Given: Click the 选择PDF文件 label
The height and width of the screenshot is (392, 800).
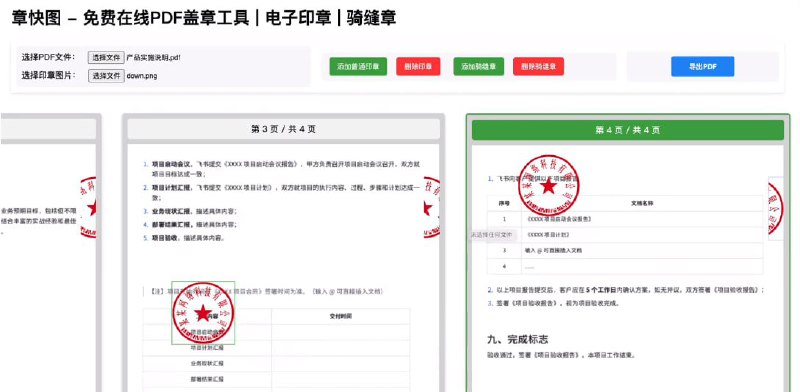Looking at the screenshot, I should coord(48,57).
